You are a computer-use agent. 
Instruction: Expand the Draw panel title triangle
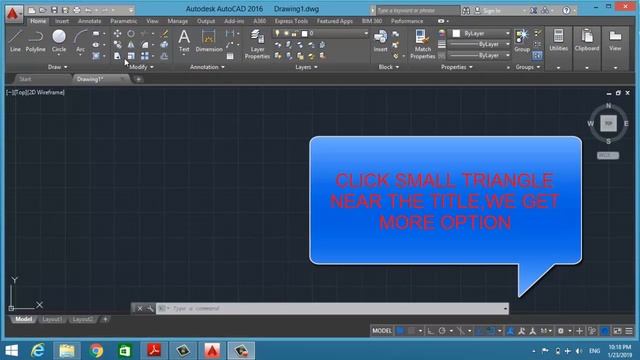pyautogui.click(x=66, y=67)
